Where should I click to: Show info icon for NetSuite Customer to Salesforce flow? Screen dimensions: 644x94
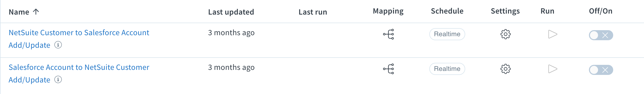coord(58,45)
